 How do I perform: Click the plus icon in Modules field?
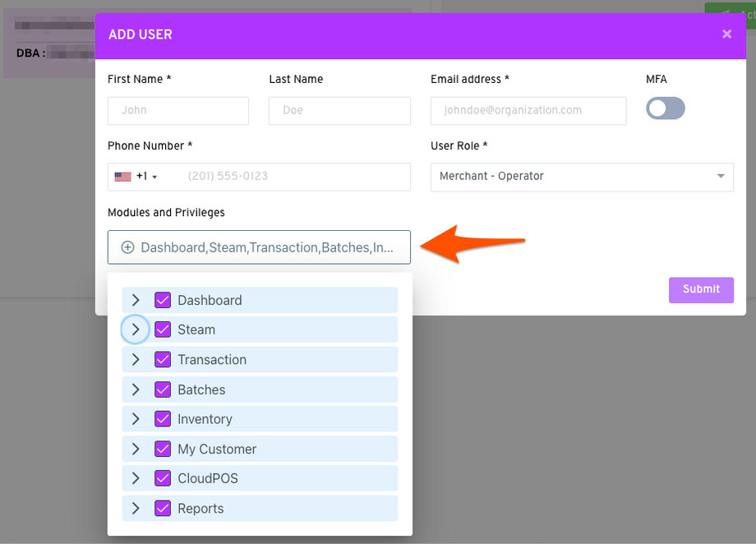(x=128, y=247)
